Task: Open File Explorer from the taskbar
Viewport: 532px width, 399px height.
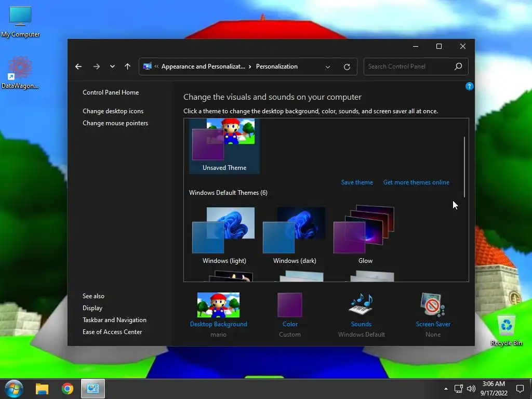Action: pyautogui.click(x=42, y=389)
